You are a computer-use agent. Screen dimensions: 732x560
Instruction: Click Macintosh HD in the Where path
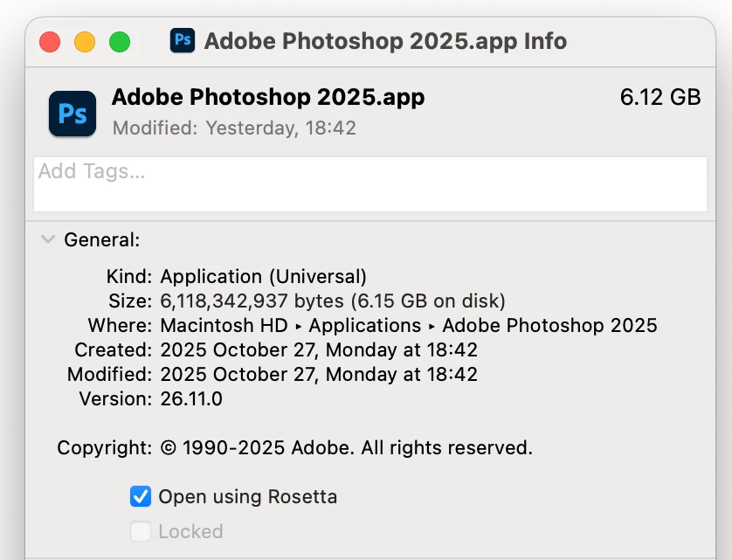tap(224, 326)
